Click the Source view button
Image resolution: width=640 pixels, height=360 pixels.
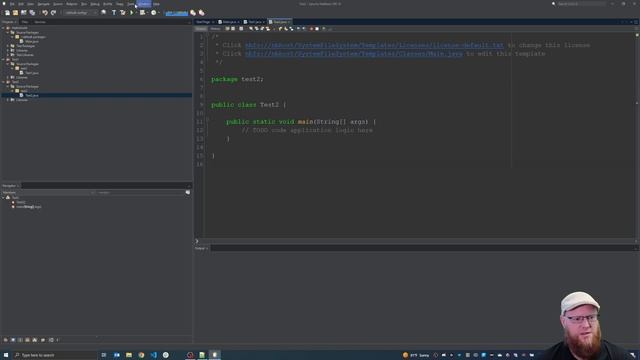click(x=201, y=29)
